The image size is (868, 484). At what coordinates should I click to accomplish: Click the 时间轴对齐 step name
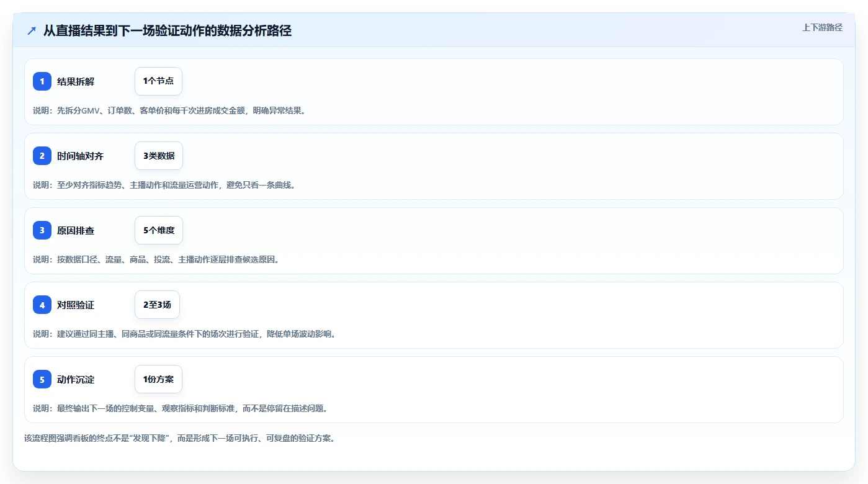click(x=80, y=156)
